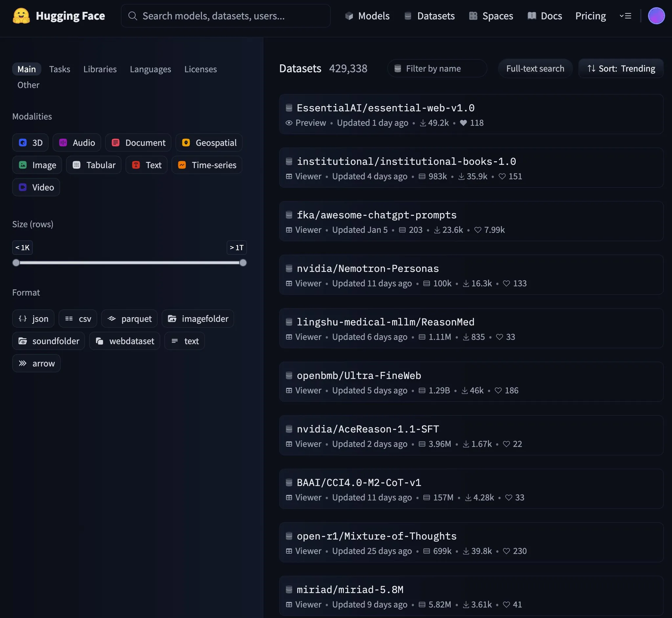Click the '> 1T' size label
Image resolution: width=672 pixels, height=618 pixels.
coord(236,248)
